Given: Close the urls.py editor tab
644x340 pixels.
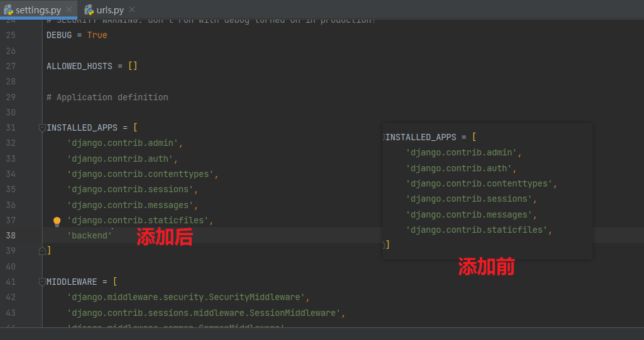Looking at the screenshot, I should 132,10.
